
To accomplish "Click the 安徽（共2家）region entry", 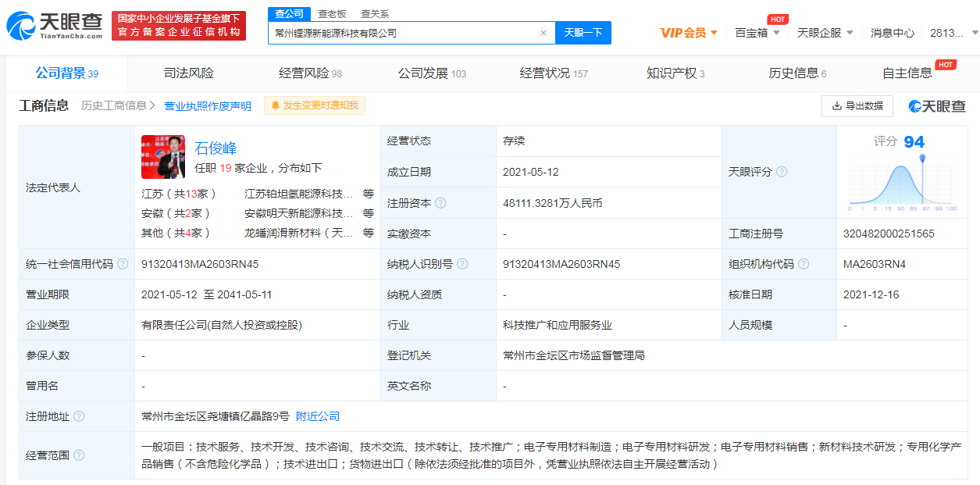I will (x=176, y=213).
